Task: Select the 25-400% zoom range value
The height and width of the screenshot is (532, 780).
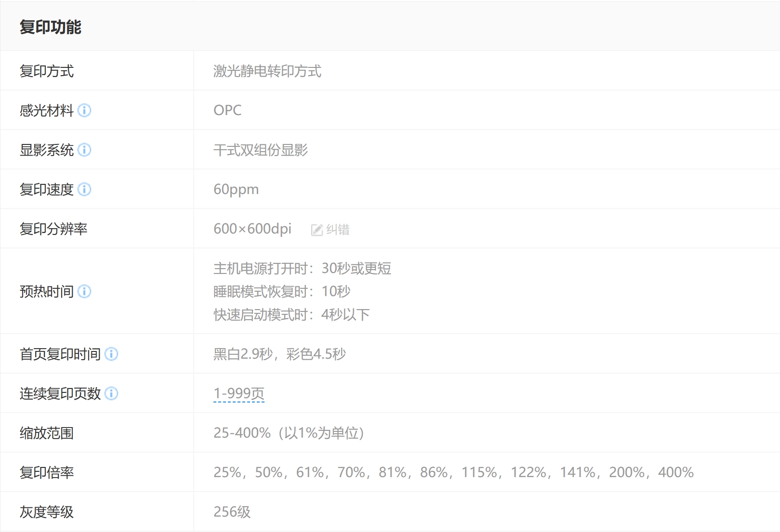Action: [288, 433]
